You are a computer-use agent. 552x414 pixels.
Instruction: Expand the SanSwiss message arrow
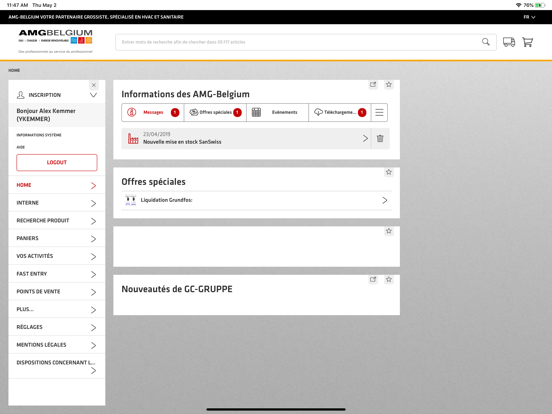tap(365, 138)
